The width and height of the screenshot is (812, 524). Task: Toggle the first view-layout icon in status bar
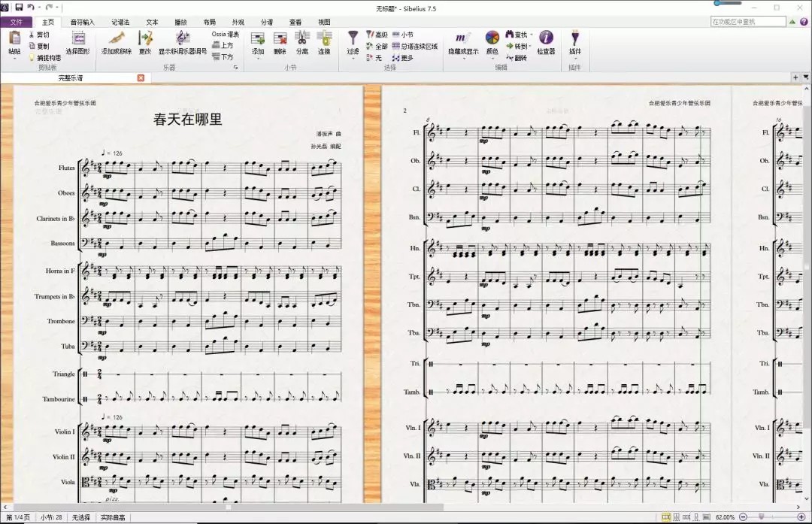click(666, 517)
